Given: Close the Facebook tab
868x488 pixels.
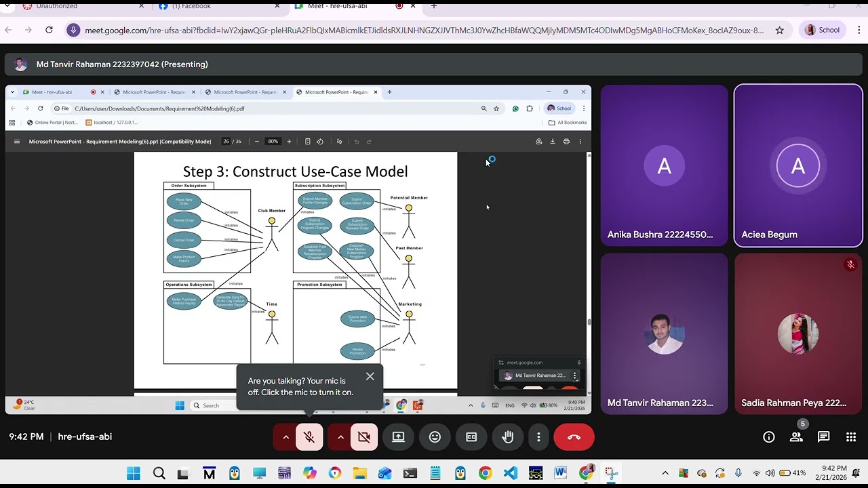Looking at the screenshot, I should [277, 6].
